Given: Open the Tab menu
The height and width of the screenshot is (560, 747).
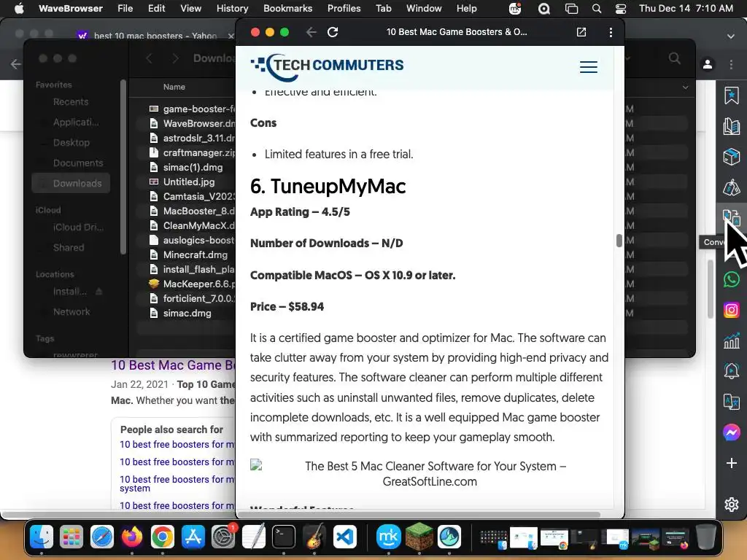Looking at the screenshot, I should pyautogui.click(x=383, y=8).
